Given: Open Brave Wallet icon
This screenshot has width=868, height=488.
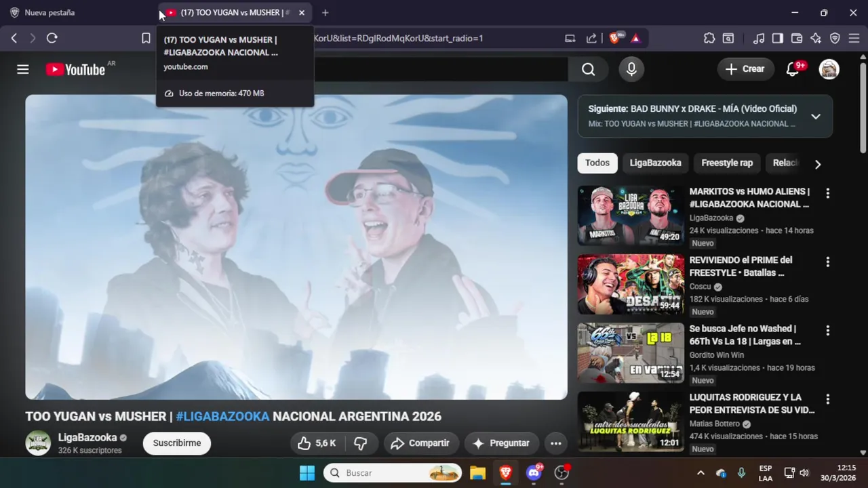Looking at the screenshot, I should [797, 38].
